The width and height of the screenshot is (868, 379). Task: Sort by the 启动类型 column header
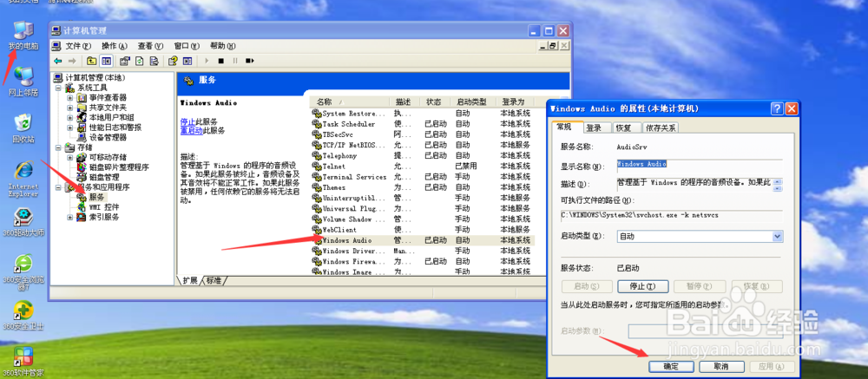click(473, 101)
